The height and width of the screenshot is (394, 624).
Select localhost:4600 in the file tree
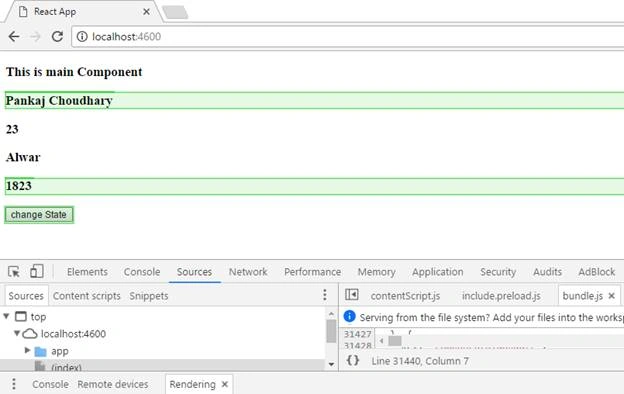(x=73, y=334)
